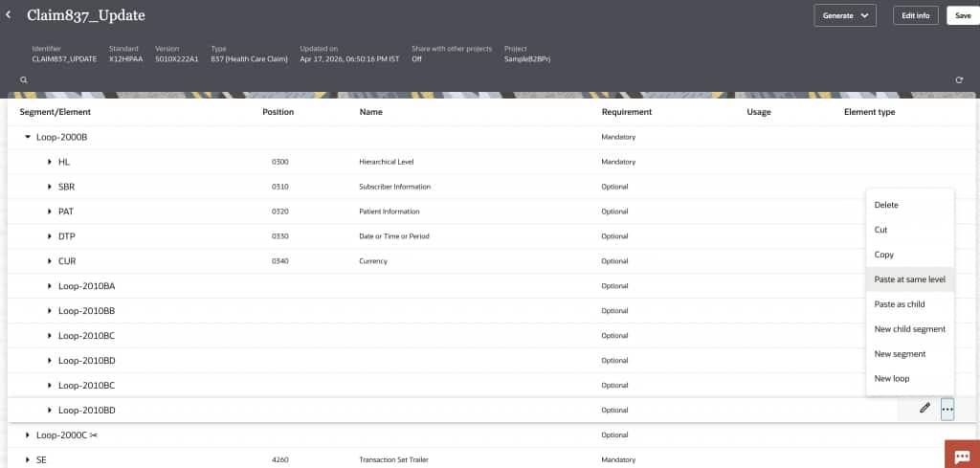Image resolution: width=980 pixels, height=468 pixels.
Task: Choose Copy from context menu
Action: point(910,255)
